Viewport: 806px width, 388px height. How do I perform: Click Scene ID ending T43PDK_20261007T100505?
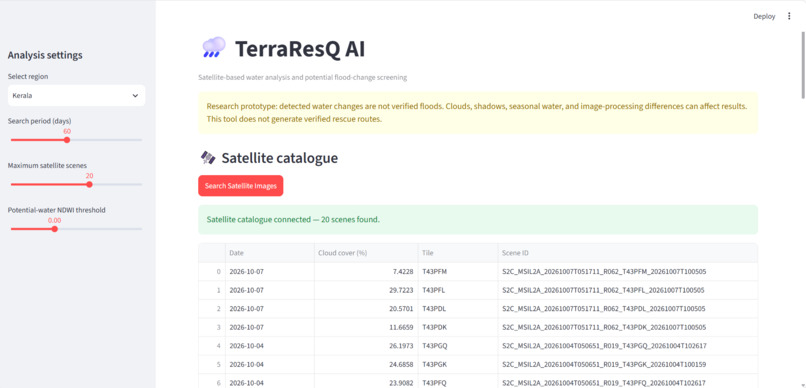[628, 327]
